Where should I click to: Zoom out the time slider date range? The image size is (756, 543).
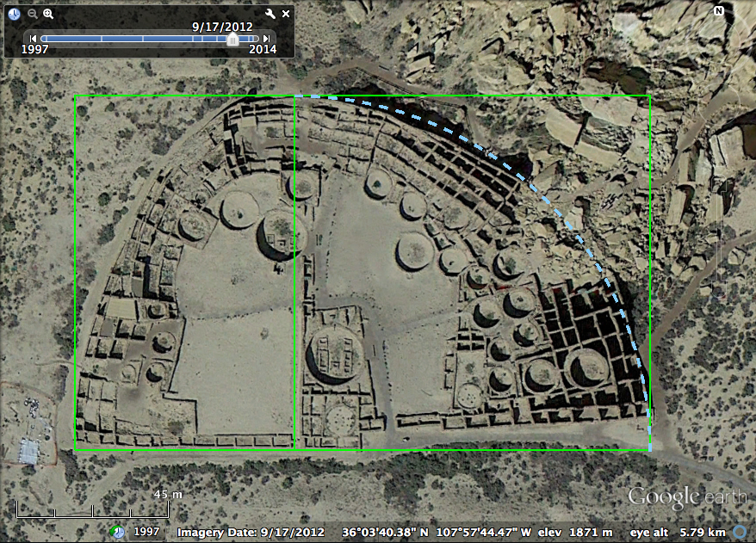click(x=33, y=14)
